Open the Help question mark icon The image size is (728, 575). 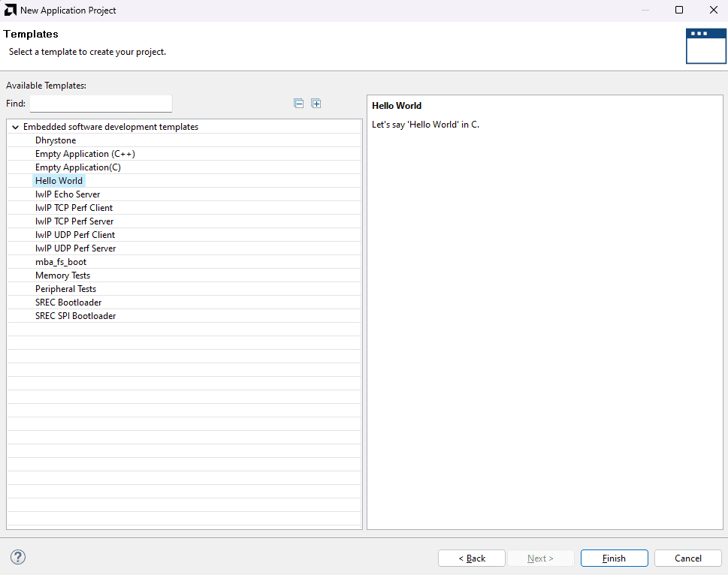pyautogui.click(x=18, y=557)
